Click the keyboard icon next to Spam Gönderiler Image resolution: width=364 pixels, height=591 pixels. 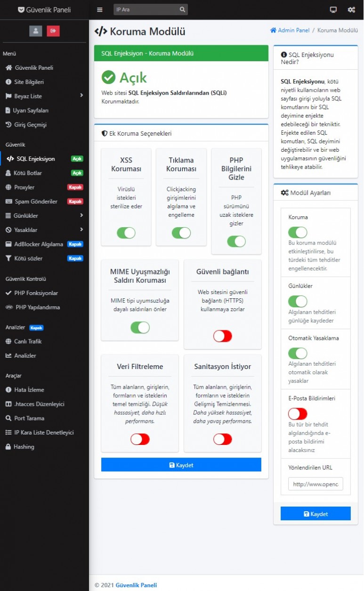(8, 201)
